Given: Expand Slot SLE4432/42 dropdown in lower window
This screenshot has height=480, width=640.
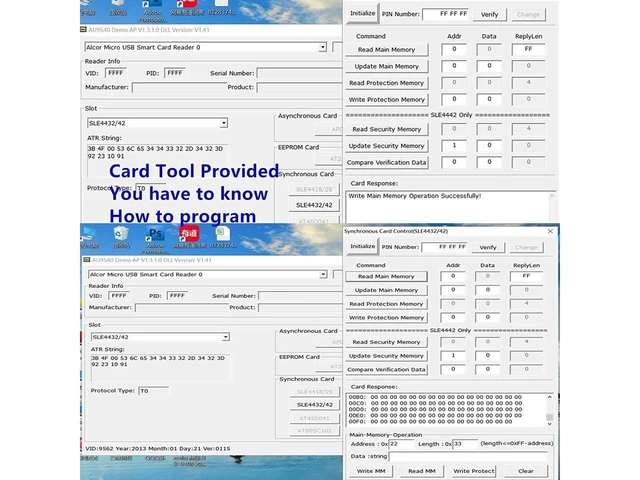Looking at the screenshot, I should point(225,337).
